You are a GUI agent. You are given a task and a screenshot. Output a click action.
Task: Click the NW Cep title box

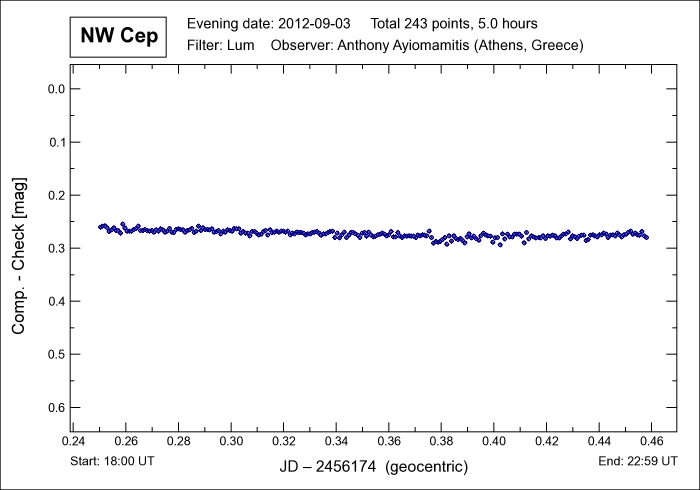(119, 37)
